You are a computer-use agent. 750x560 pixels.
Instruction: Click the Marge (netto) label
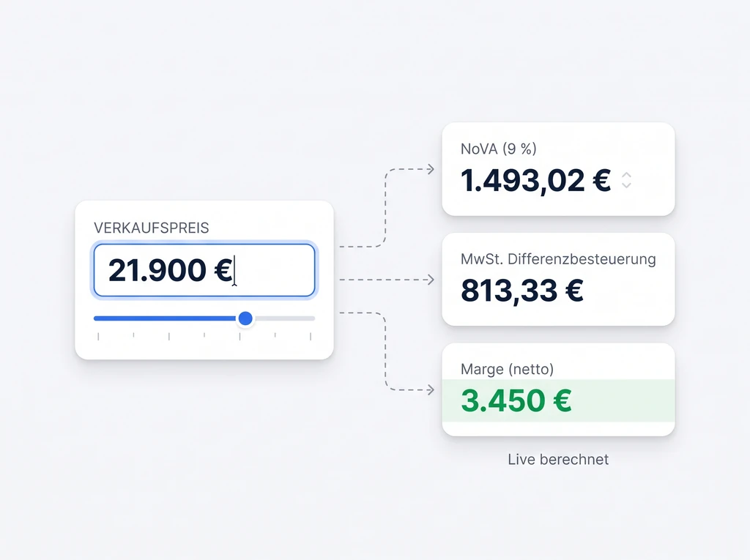tap(508, 370)
